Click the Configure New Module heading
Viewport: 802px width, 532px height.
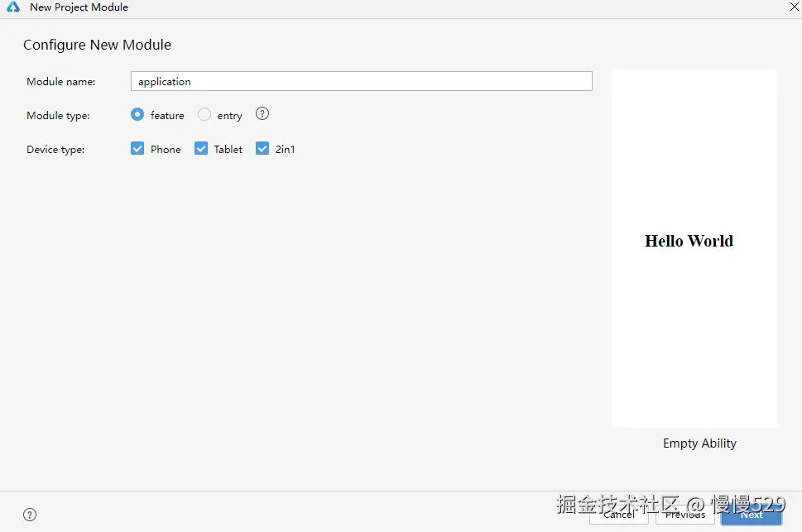(x=97, y=45)
